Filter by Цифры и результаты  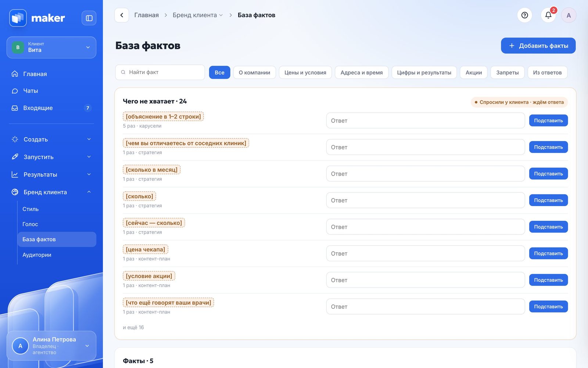(424, 72)
